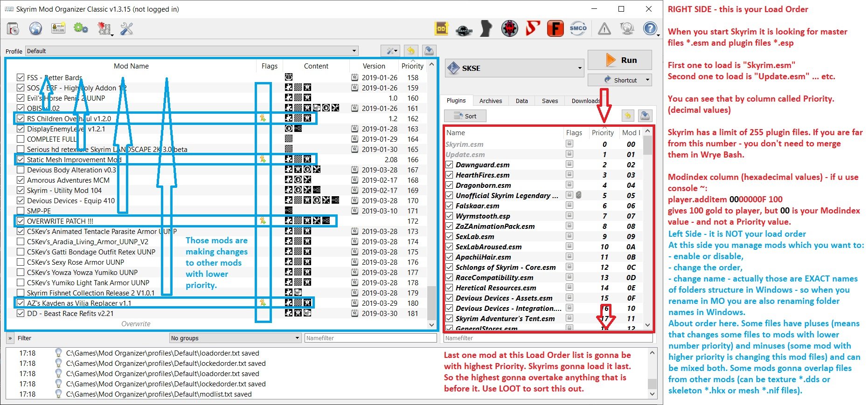Open the Profile dropdown showing Default
868x405 pixels.
point(192,51)
